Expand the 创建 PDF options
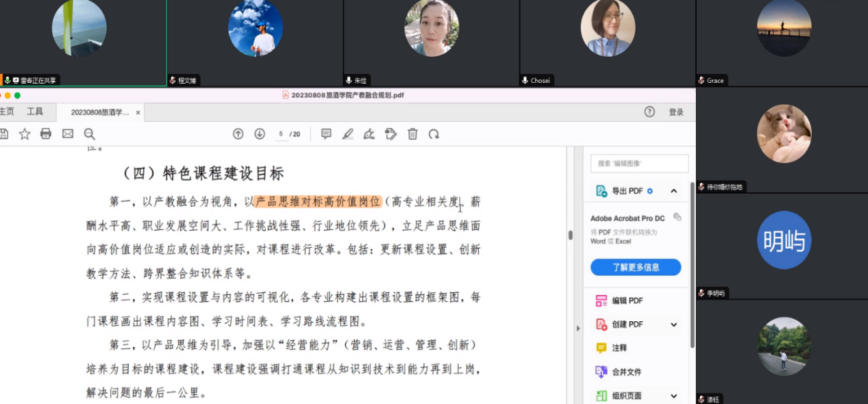 [674, 325]
